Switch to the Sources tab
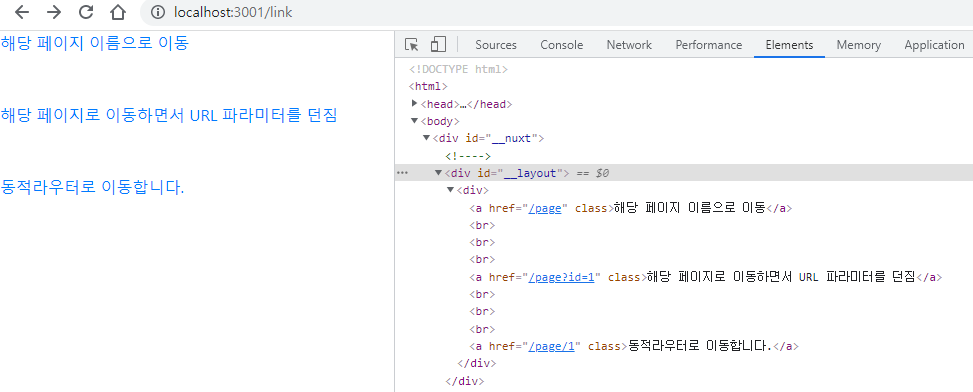This screenshot has width=973, height=392. point(496,45)
